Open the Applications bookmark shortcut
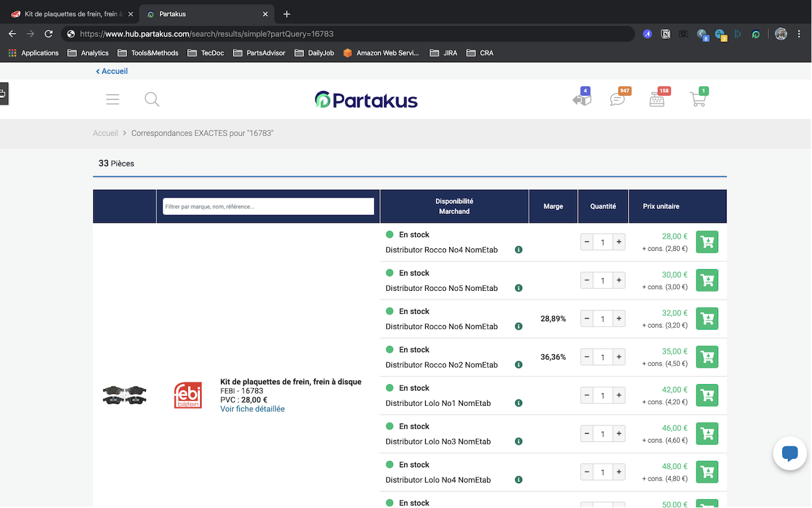Screen dimensions: 812x508 tap(34, 53)
